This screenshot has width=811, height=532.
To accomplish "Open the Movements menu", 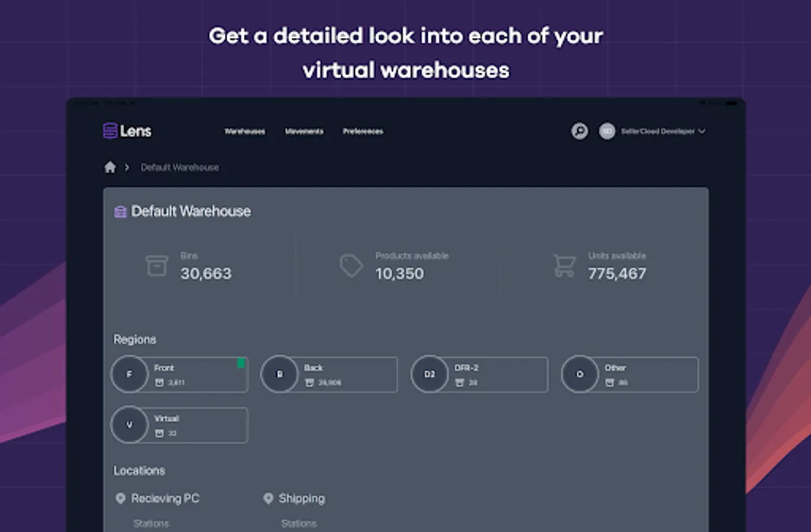I will (x=304, y=131).
